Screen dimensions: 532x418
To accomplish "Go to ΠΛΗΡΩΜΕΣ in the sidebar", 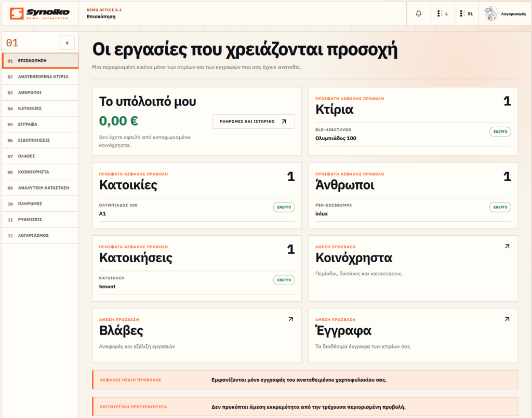I will point(41,204).
